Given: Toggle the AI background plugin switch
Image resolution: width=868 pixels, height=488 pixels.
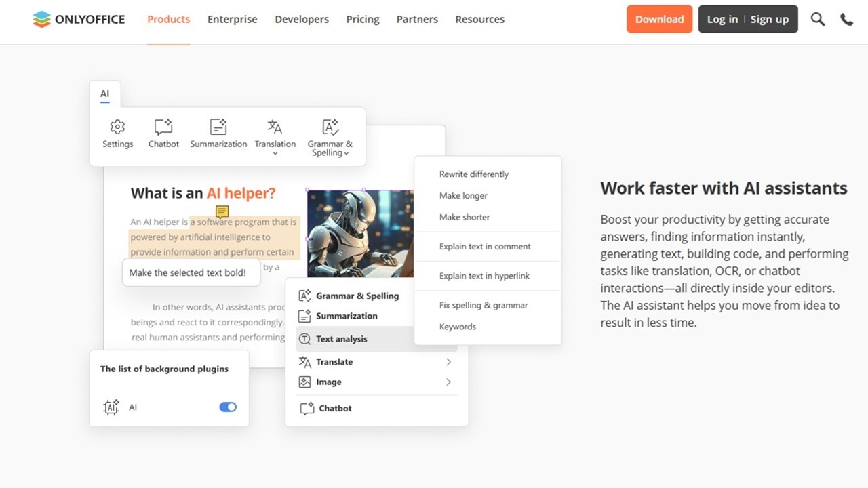Looking at the screenshot, I should (x=228, y=407).
